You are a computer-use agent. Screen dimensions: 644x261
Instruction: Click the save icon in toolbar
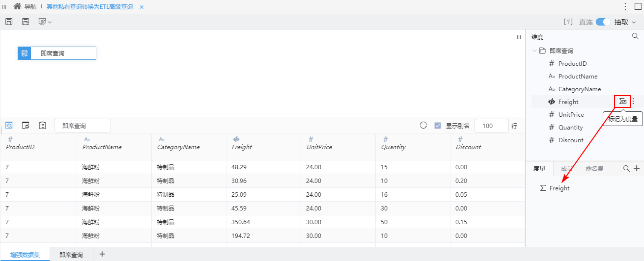[x=9, y=22]
